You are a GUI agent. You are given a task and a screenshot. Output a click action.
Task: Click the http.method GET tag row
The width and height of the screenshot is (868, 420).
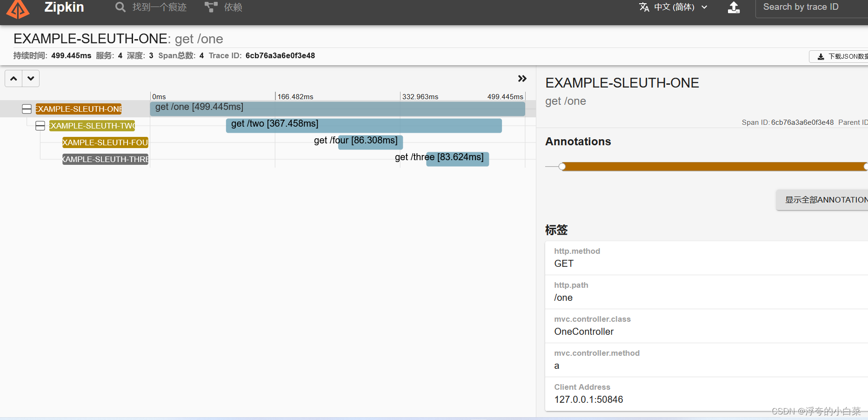(707, 257)
